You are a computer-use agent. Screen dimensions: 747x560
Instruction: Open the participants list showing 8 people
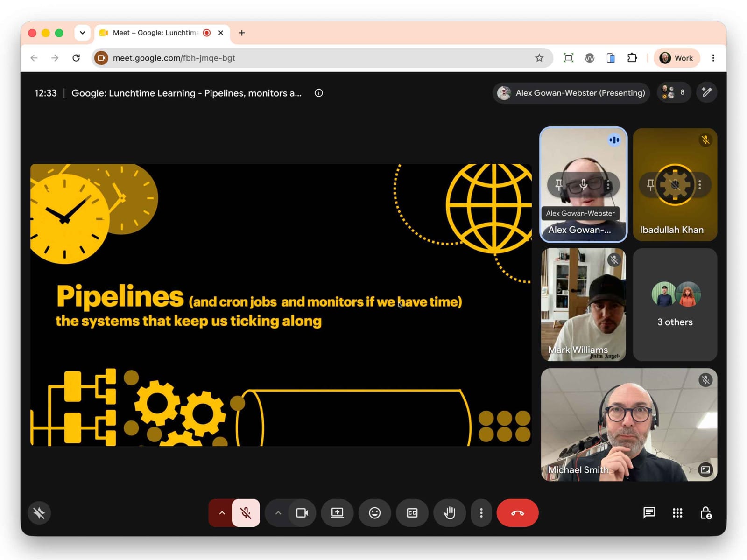(674, 92)
